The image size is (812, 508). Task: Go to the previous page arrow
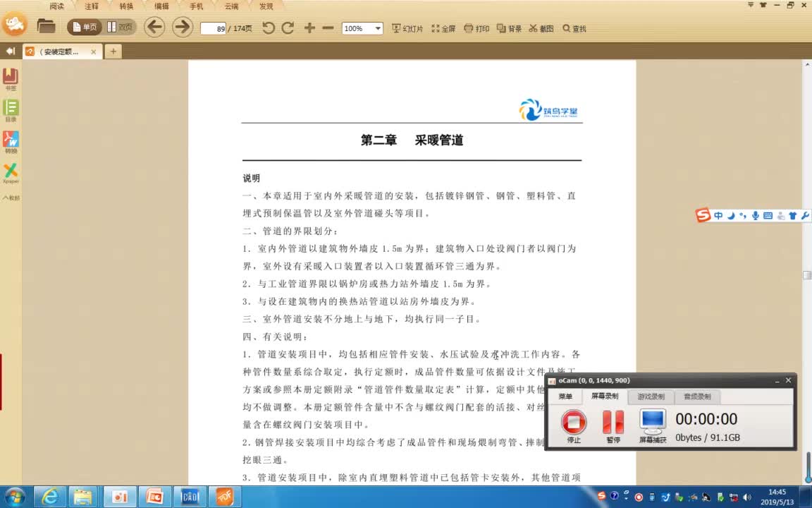tap(154, 27)
